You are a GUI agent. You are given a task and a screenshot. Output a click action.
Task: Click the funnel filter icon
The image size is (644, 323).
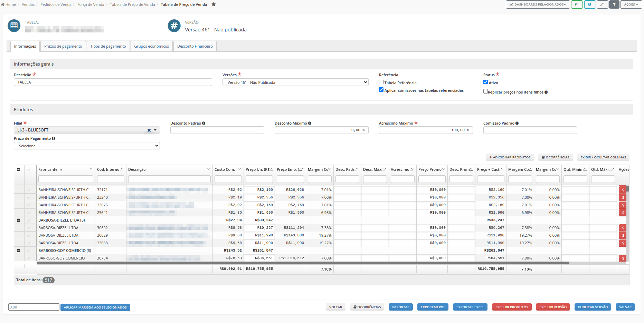(614, 4)
